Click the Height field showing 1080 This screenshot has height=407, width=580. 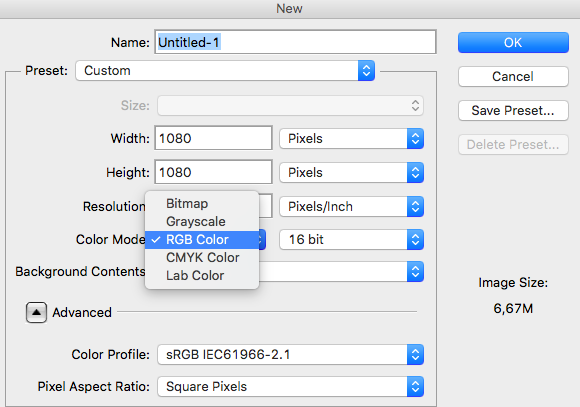[213, 172]
